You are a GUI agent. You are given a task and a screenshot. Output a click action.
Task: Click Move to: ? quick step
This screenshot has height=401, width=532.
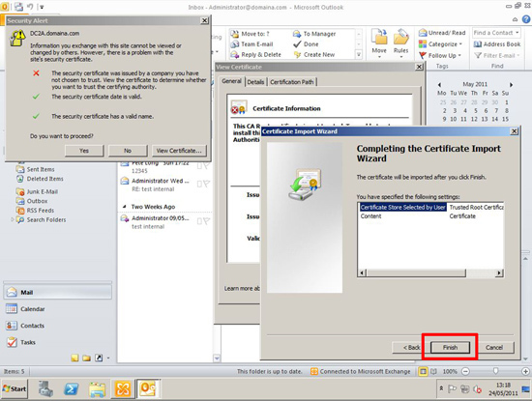point(251,34)
